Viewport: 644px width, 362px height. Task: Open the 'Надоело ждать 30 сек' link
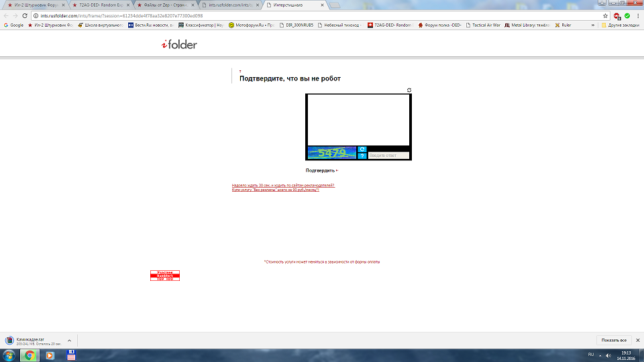pos(283,186)
